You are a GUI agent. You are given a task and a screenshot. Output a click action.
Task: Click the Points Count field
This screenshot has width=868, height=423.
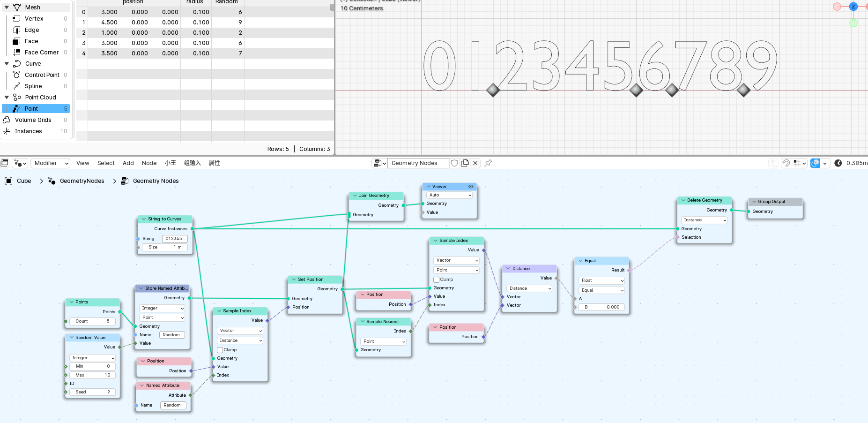[93, 321]
